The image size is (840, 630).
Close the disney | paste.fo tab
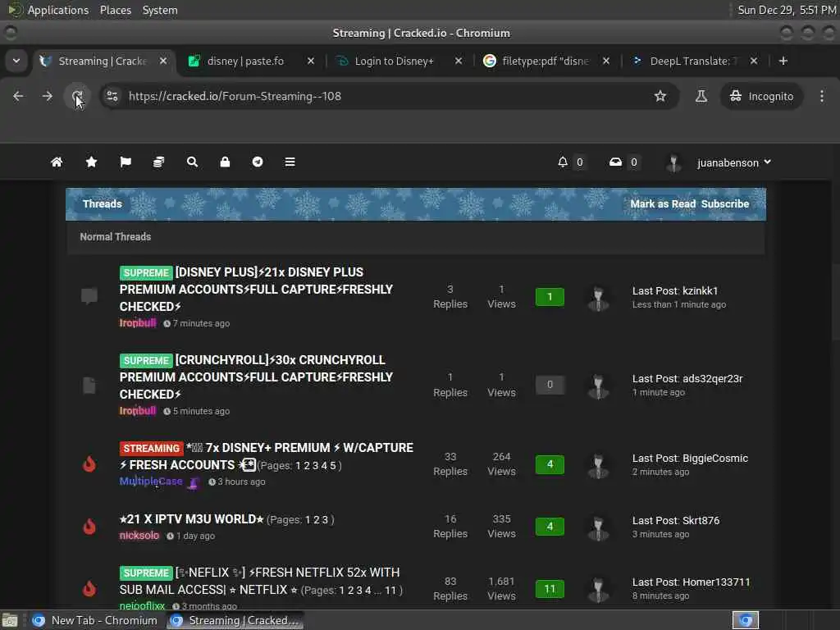pos(311,61)
